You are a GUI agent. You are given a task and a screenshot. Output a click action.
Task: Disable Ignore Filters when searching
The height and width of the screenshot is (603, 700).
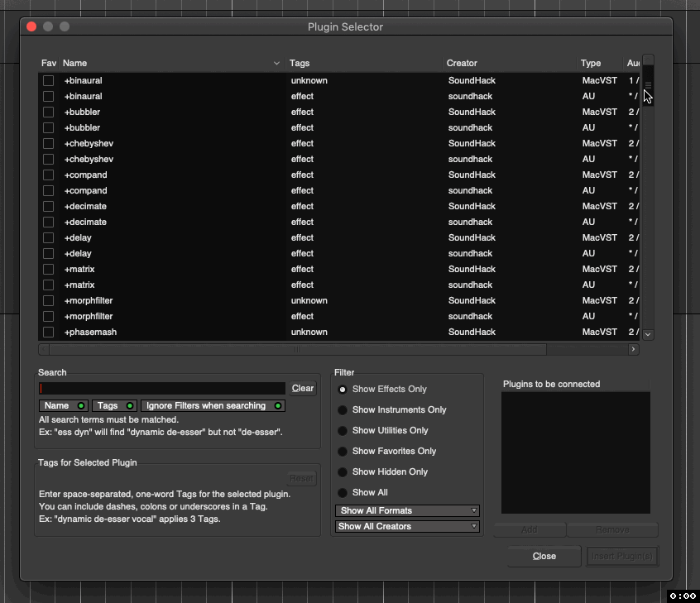(x=211, y=405)
